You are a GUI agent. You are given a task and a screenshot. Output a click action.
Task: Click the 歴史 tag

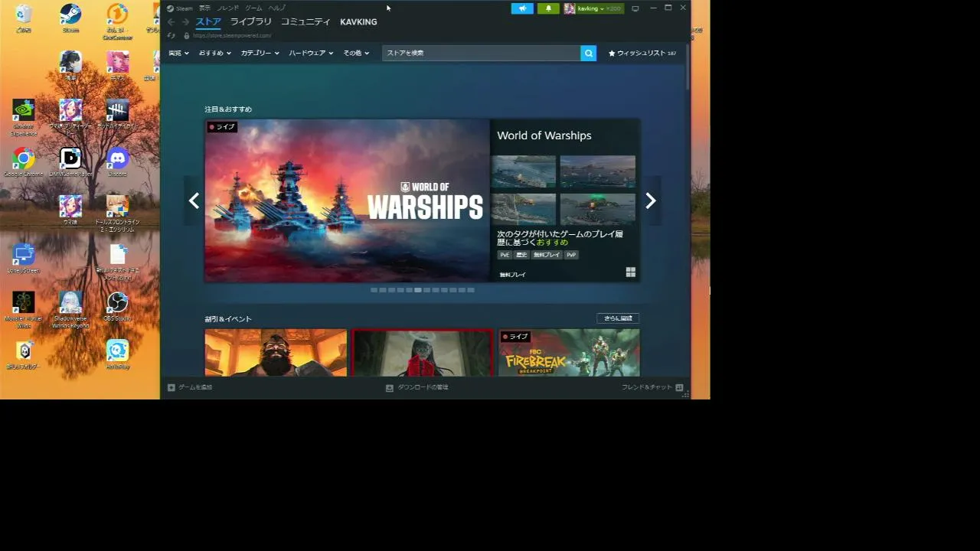point(521,255)
